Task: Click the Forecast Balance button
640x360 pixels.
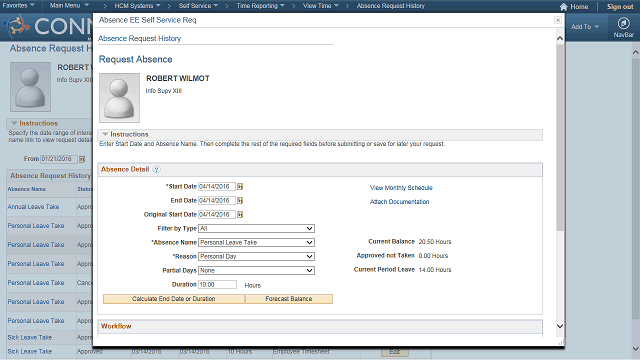Action: [x=289, y=299]
